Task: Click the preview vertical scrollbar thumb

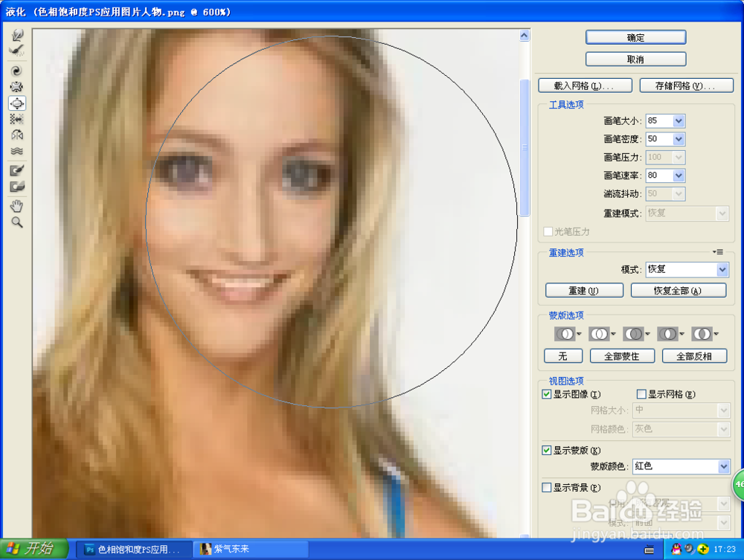Action: pyautogui.click(x=525, y=147)
